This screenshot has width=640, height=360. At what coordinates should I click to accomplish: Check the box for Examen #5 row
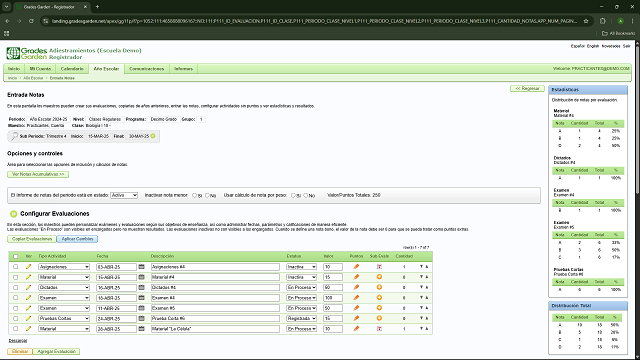click(16, 308)
